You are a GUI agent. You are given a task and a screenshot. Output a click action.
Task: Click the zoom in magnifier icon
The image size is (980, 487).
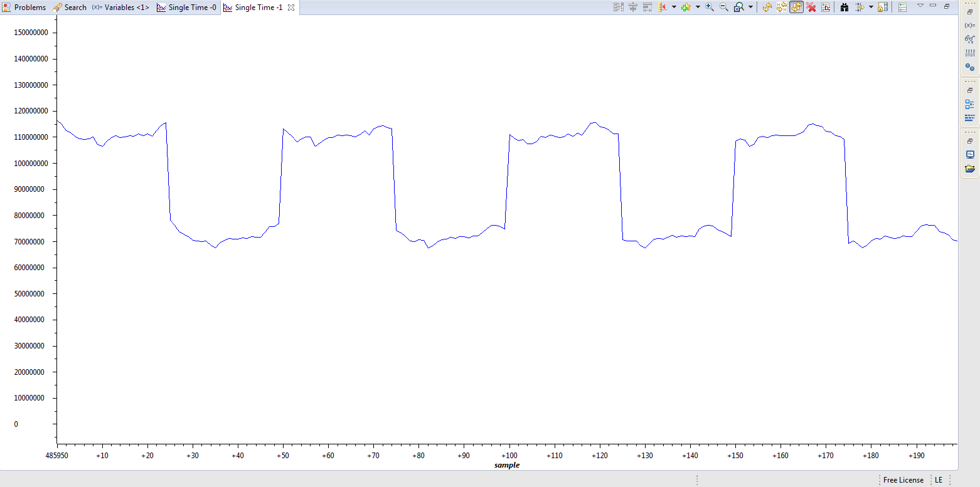click(x=710, y=7)
